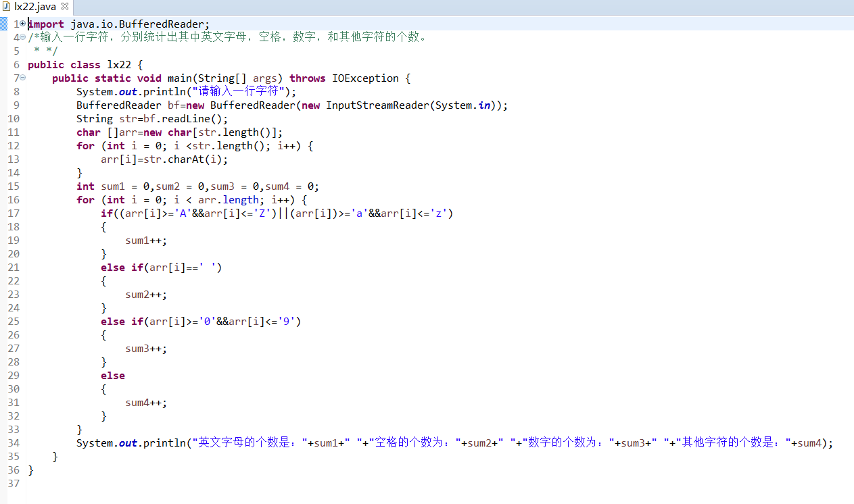The width and height of the screenshot is (854, 504).
Task: Click 'public class lx22 {' declaration
Action: [85, 65]
